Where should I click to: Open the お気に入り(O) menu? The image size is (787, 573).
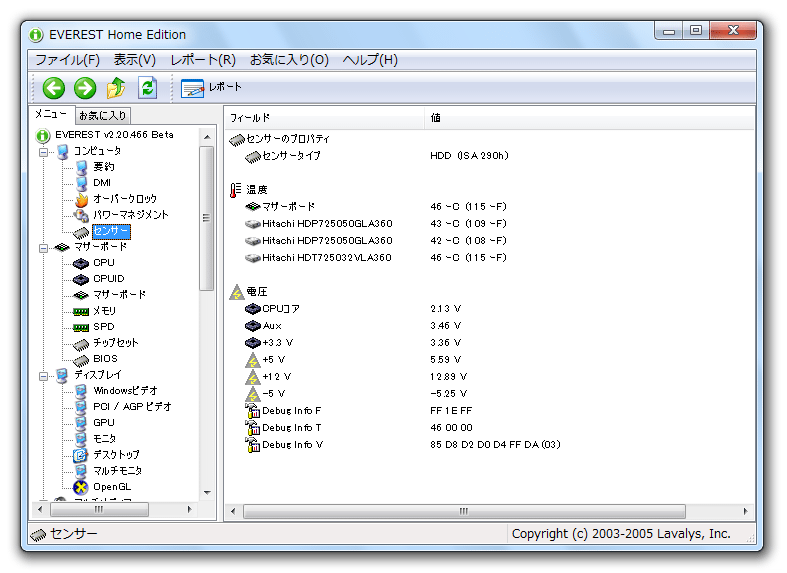click(x=289, y=60)
